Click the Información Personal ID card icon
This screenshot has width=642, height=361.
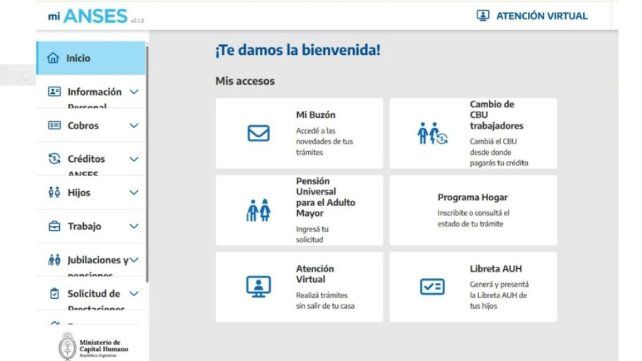click(54, 91)
